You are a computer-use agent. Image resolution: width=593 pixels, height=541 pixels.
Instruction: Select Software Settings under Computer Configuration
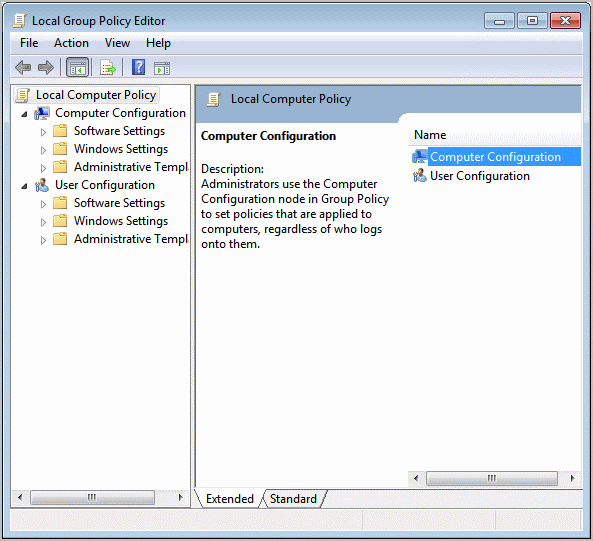click(x=120, y=131)
